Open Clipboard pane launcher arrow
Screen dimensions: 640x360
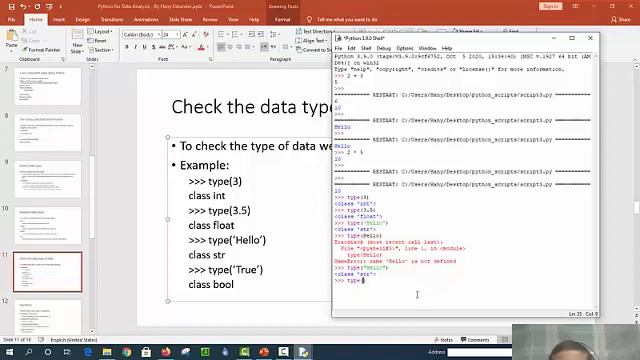(x=63, y=60)
